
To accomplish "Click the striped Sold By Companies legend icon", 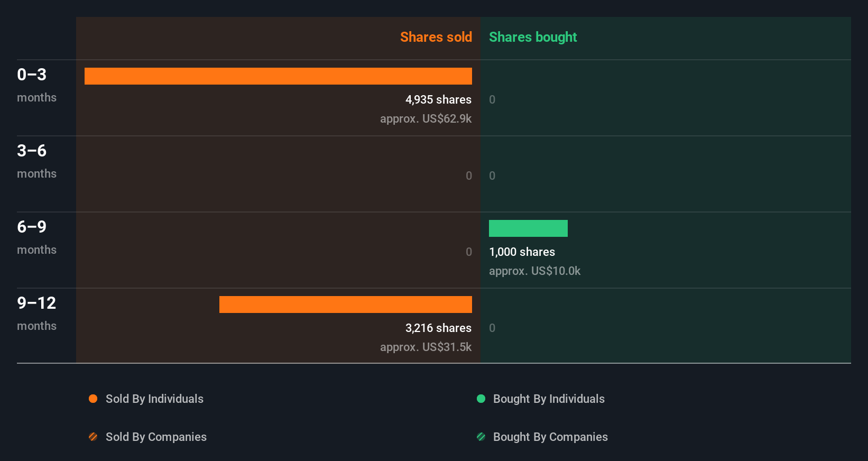I will [x=93, y=437].
